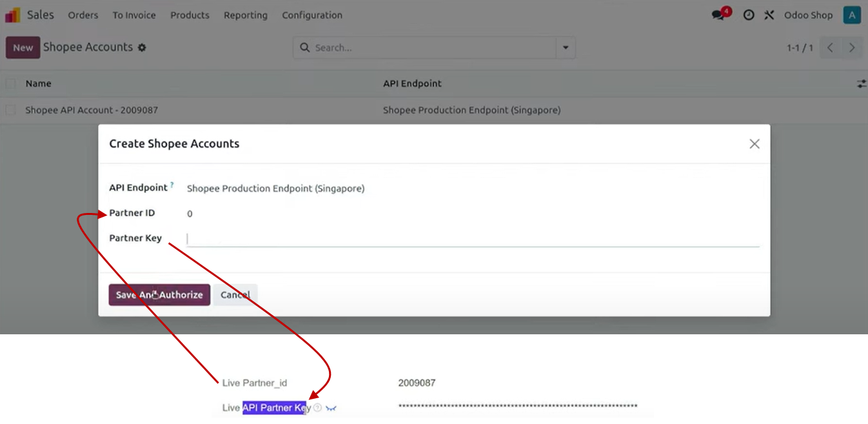868x424 pixels.
Task: Open the user avatar menu
Action: click(x=852, y=15)
